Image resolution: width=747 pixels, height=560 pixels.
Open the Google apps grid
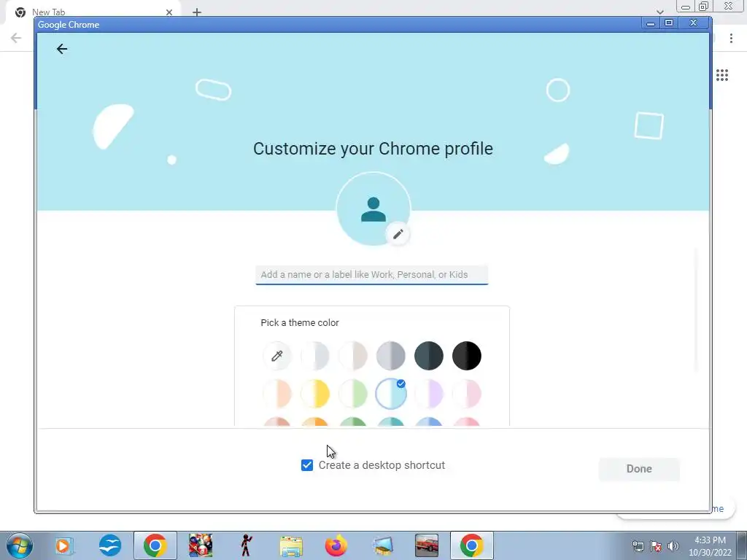tap(722, 75)
